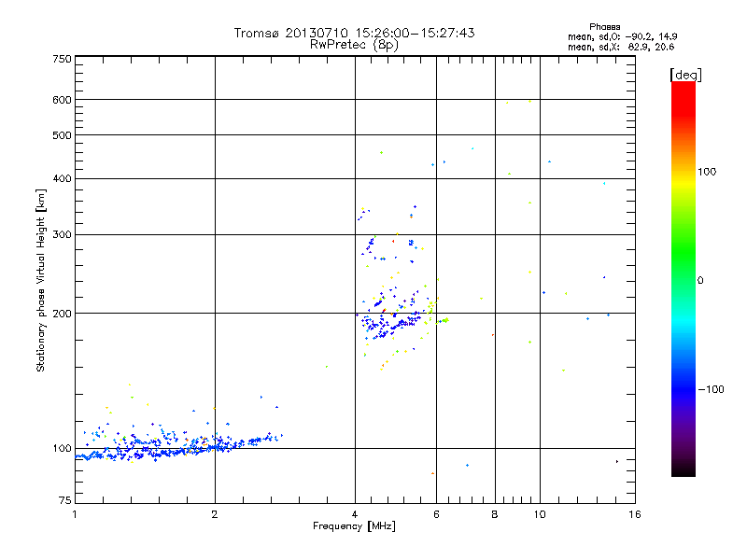The height and width of the screenshot is (560, 747).
Task: Select the 'RwPretec (8p)' subtitle text
Action: pos(354,45)
